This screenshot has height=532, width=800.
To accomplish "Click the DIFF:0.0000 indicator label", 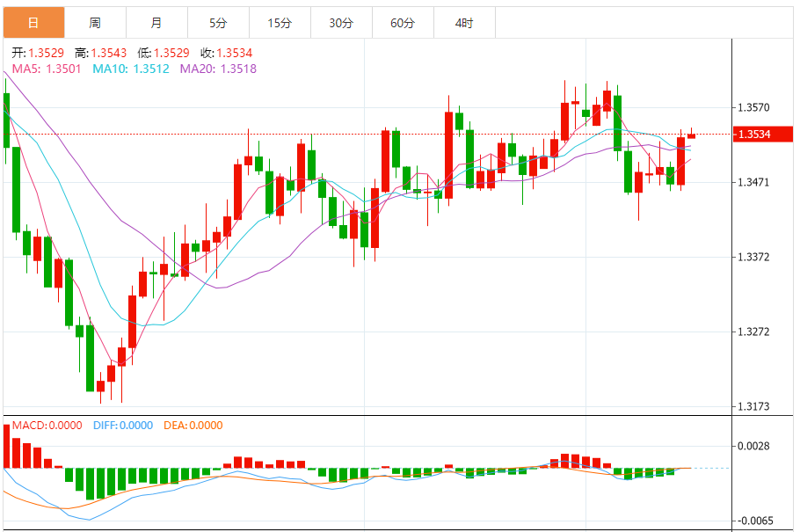I will [123, 426].
